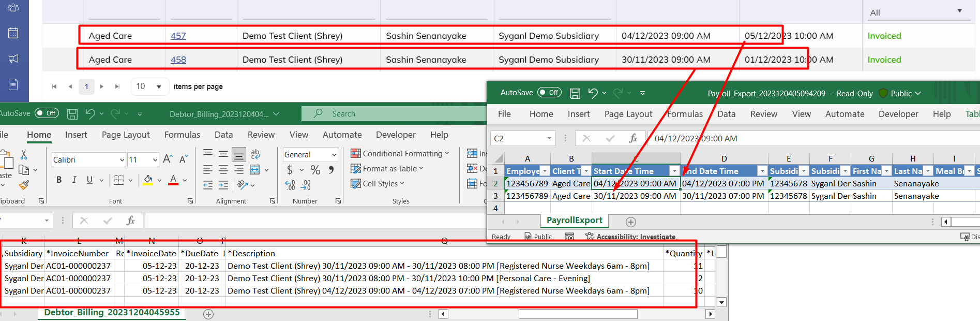This screenshot has width=980, height=321.
Task: Click Increase Font Size icon
Action: 168,159
